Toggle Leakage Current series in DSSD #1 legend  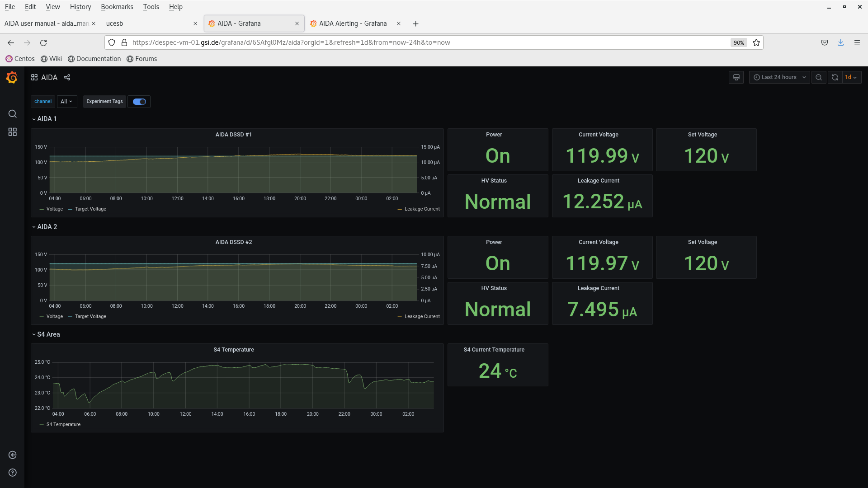coord(422,209)
